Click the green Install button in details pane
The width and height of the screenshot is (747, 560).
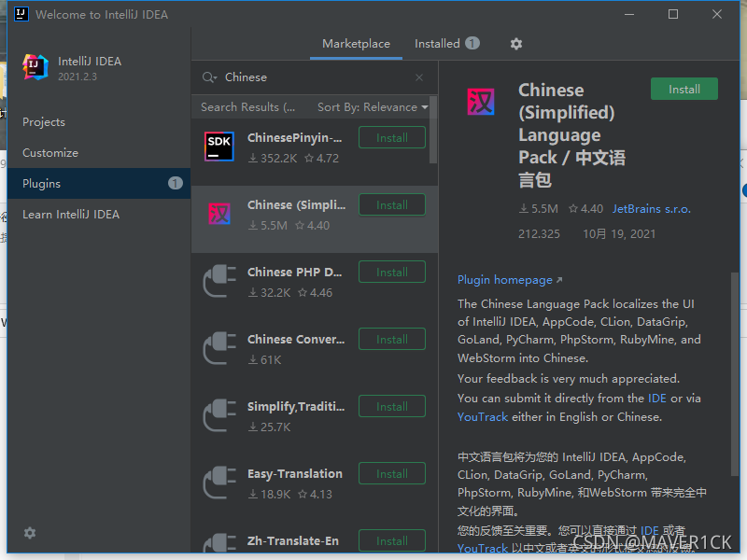[684, 89]
